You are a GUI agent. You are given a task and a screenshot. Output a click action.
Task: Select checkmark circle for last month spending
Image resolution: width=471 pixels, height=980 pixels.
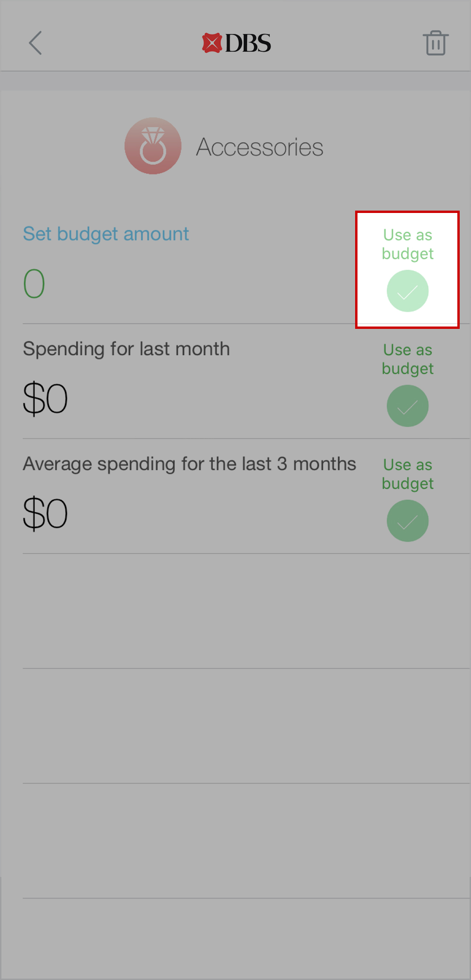tap(407, 406)
